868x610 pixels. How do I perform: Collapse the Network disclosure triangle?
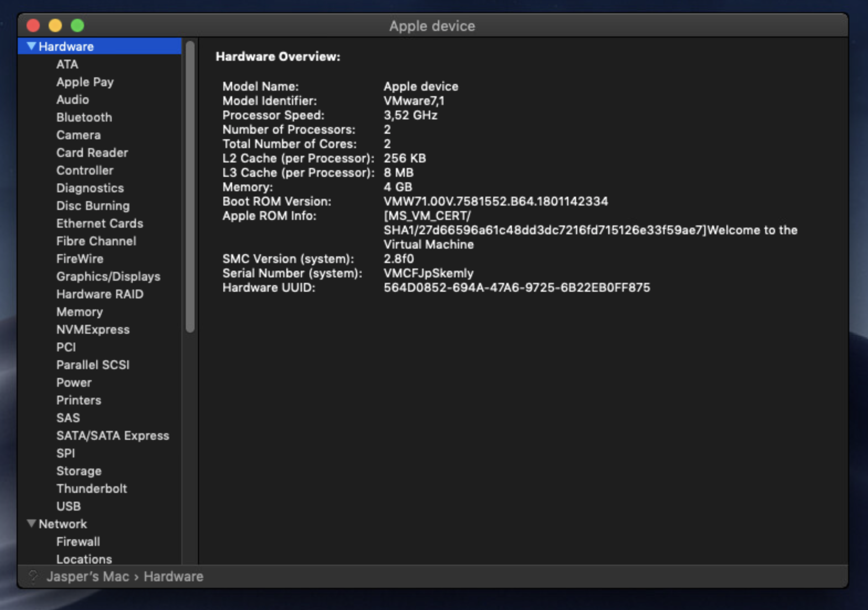tap(32, 523)
